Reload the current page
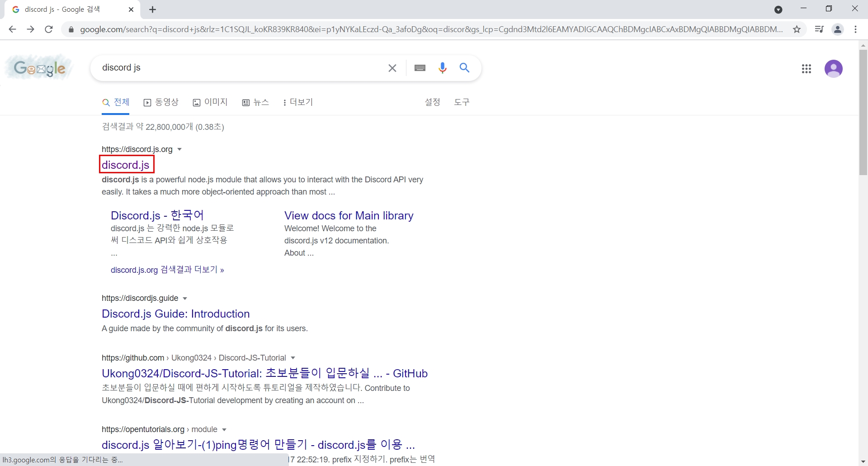 [x=49, y=29]
